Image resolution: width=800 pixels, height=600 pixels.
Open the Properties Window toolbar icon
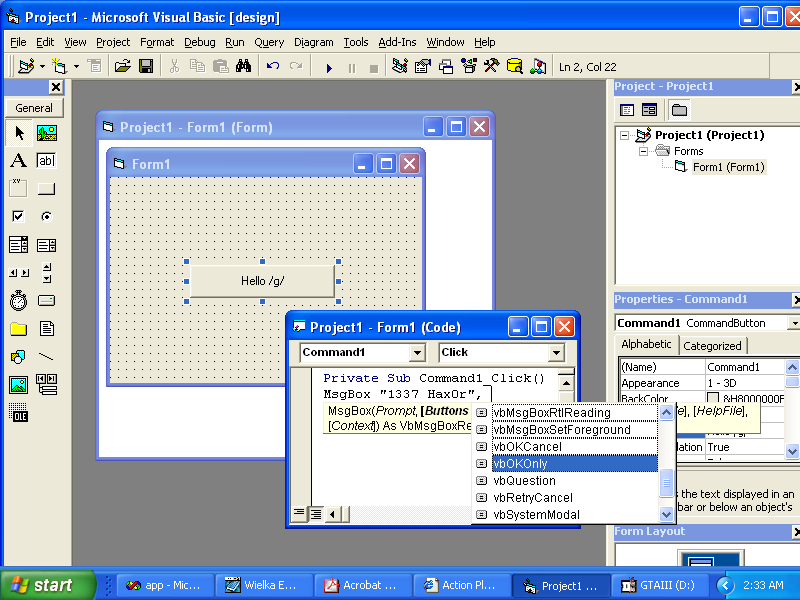point(423,66)
